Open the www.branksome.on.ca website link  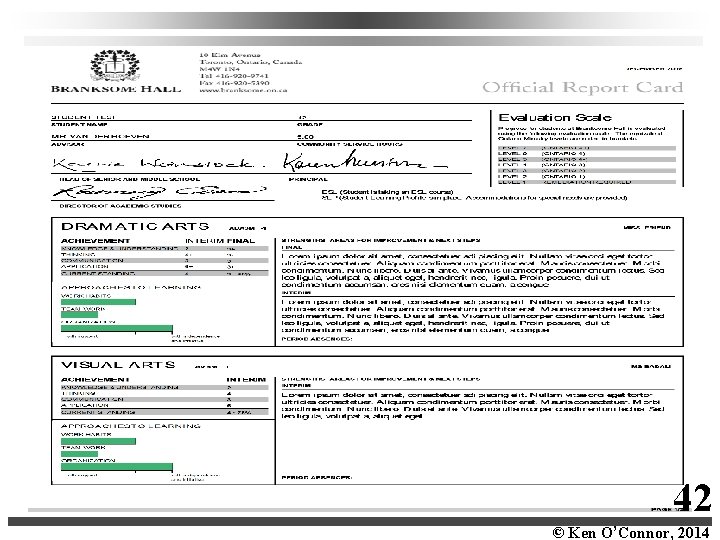[x=243, y=90]
